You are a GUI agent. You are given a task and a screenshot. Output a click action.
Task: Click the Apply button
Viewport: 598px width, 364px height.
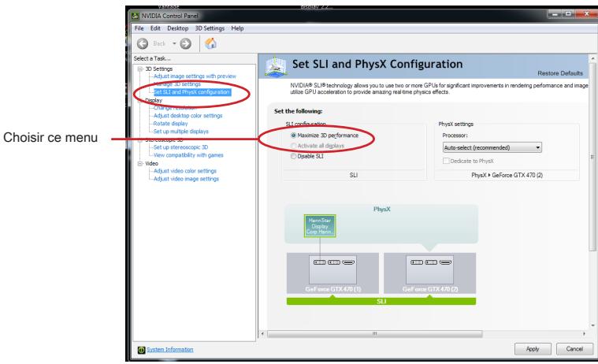click(533, 349)
